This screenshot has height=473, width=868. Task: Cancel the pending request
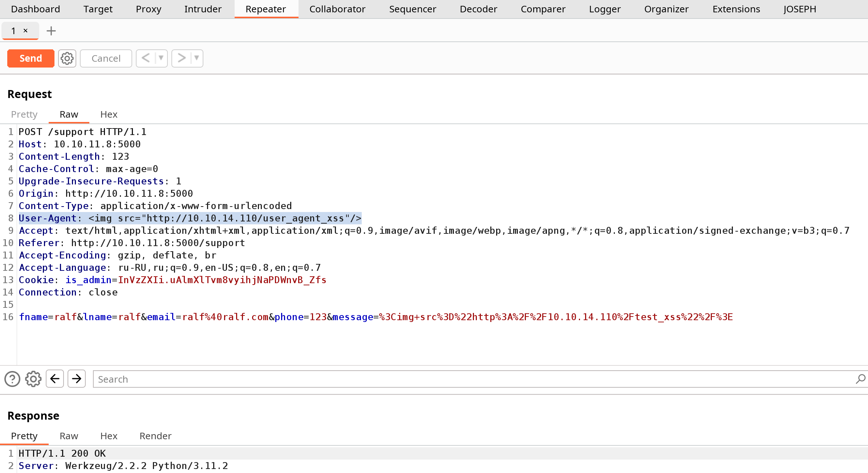[x=106, y=58]
